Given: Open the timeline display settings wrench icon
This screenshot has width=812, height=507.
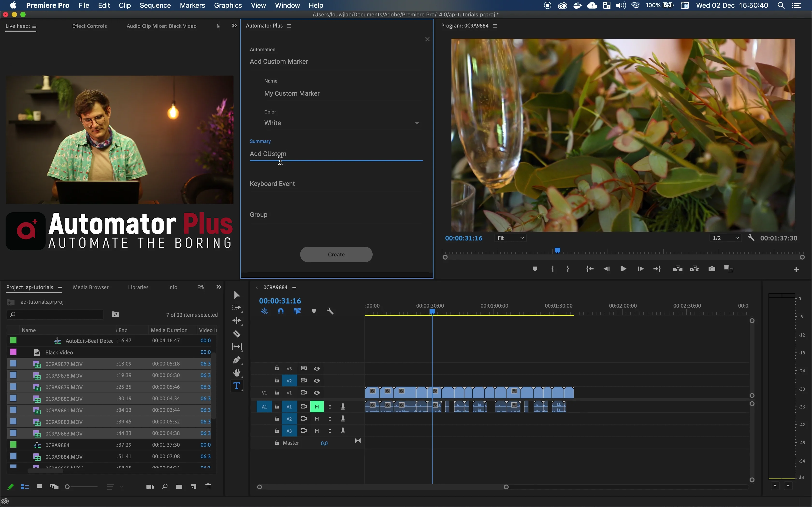Looking at the screenshot, I should coord(330,311).
